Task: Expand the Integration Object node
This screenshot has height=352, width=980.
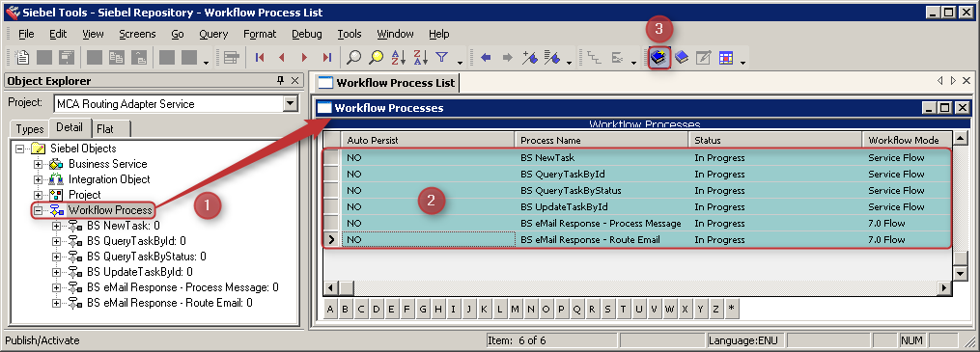Action: [x=39, y=179]
